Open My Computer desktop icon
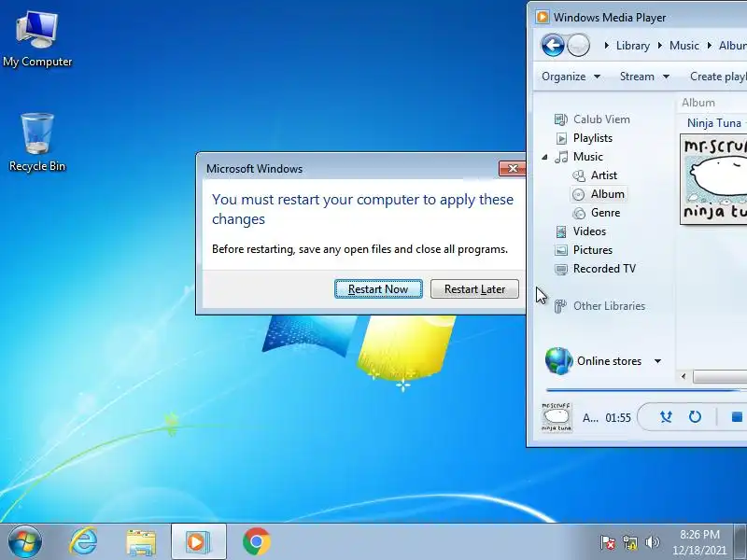The width and height of the screenshot is (747, 560). pyautogui.click(x=37, y=39)
